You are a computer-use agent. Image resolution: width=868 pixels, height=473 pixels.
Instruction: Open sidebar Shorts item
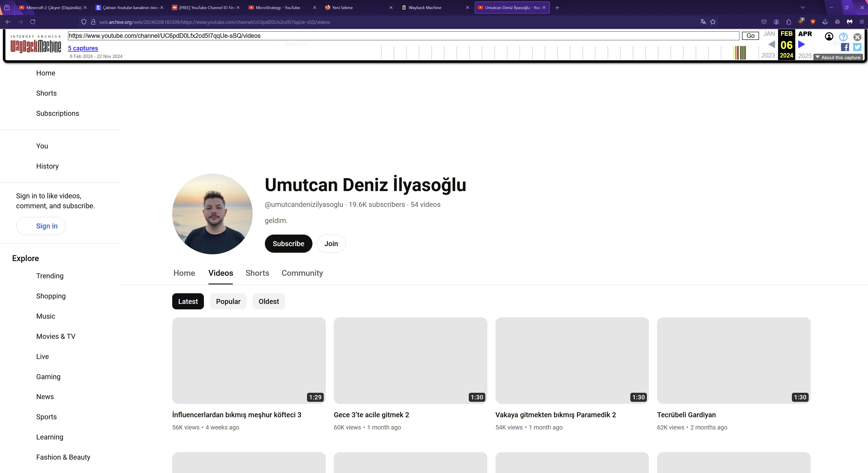point(46,93)
